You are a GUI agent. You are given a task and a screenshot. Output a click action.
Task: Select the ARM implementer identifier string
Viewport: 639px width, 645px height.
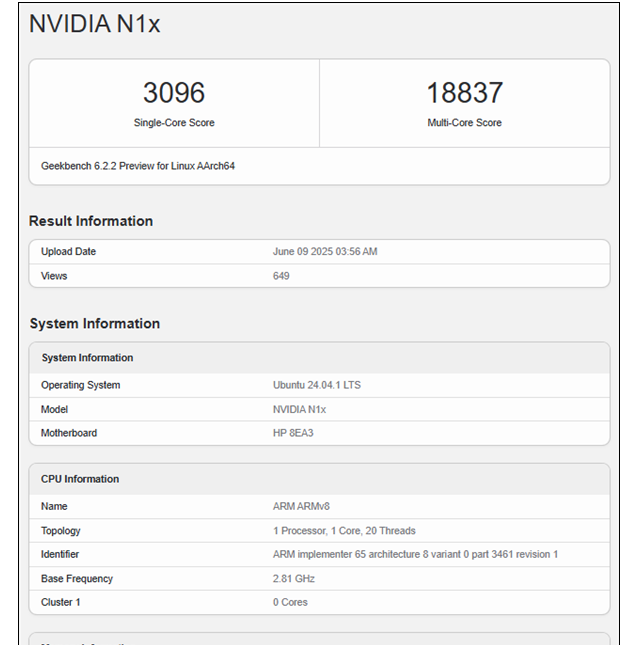pyautogui.click(x=415, y=555)
